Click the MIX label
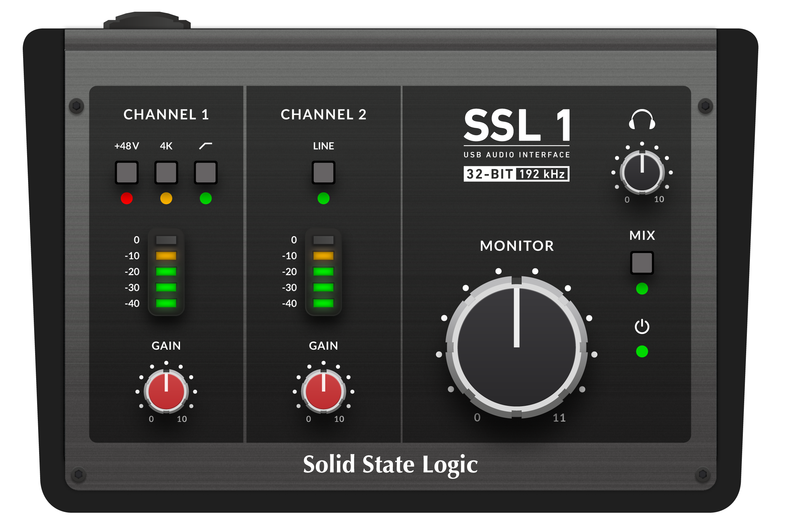The image size is (786, 532). coord(643,236)
